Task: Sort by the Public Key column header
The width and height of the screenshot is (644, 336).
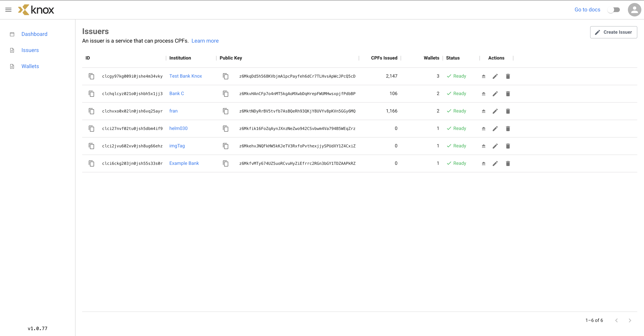Action: 231,58
